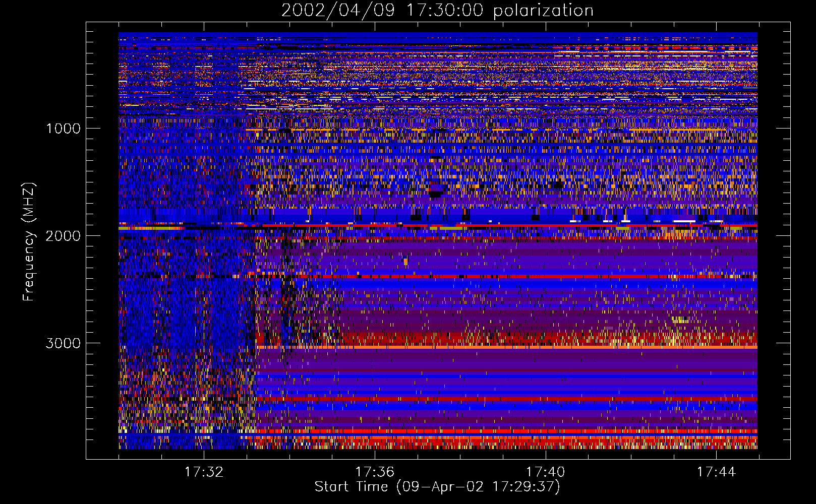
Task: Click the 2000 frequency tick label
Action: (63, 236)
